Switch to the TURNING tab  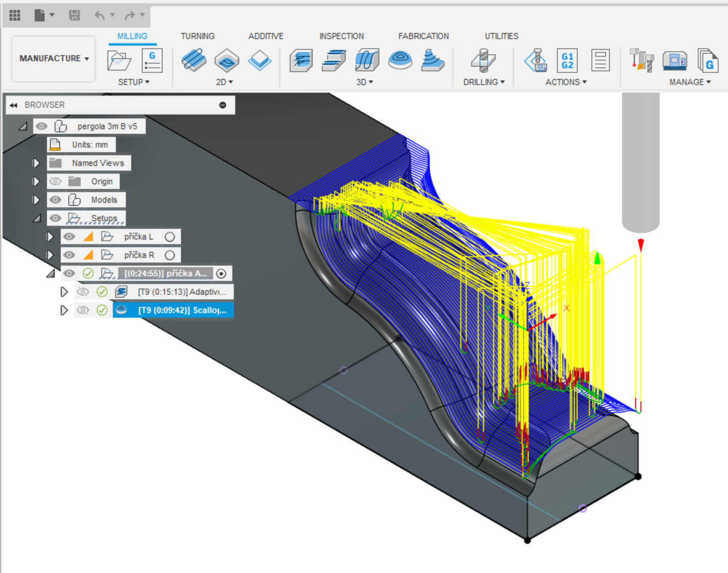[197, 36]
